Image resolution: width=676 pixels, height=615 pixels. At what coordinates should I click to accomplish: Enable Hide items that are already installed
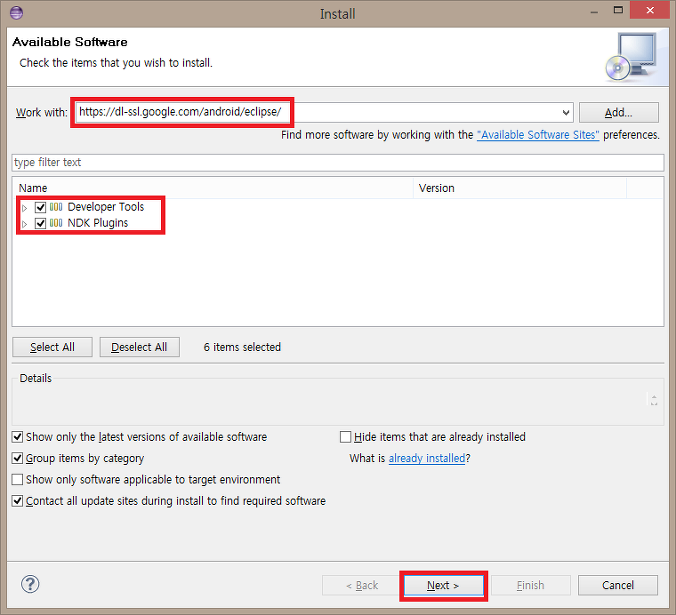tap(345, 437)
